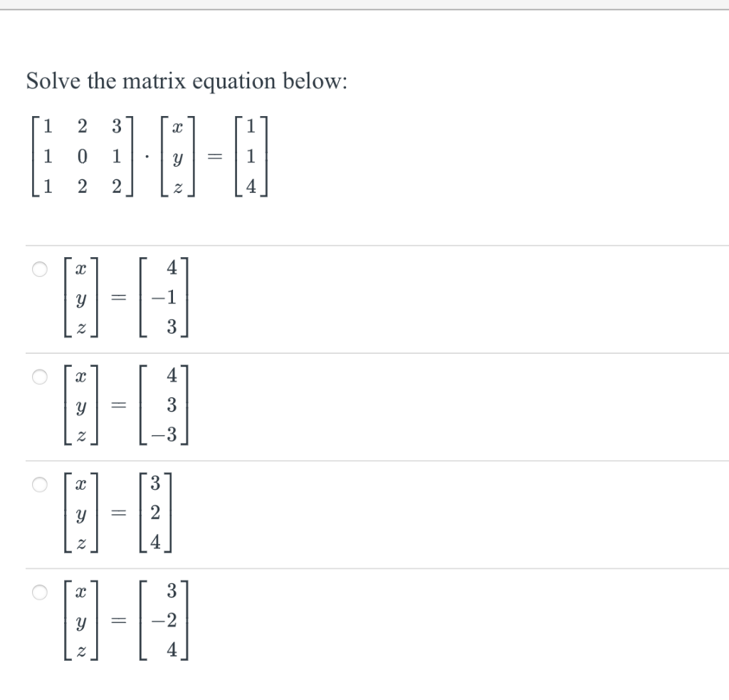Click the variable vector x y z
This screenshot has height=700, width=729.
(x=177, y=156)
